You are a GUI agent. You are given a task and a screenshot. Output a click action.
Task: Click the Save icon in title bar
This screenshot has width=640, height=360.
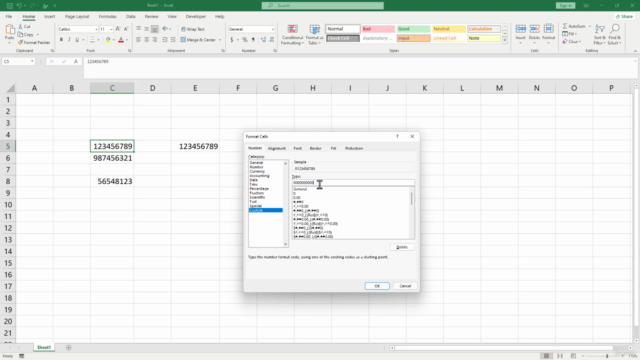(9, 6)
